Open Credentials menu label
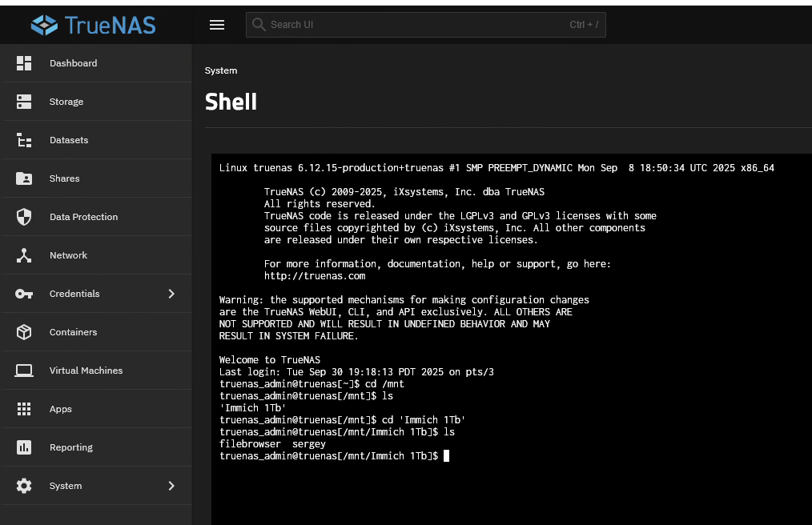812x525 pixels. (74, 294)
